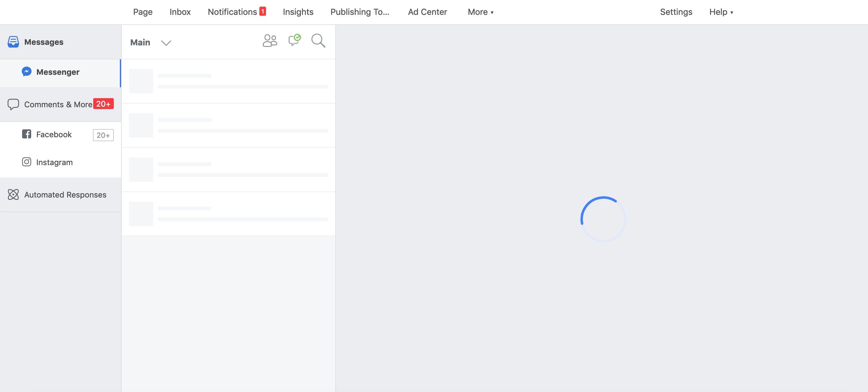Open the Insights tab
This screenshot has width=868, height=392.
[x=298, y=12]
